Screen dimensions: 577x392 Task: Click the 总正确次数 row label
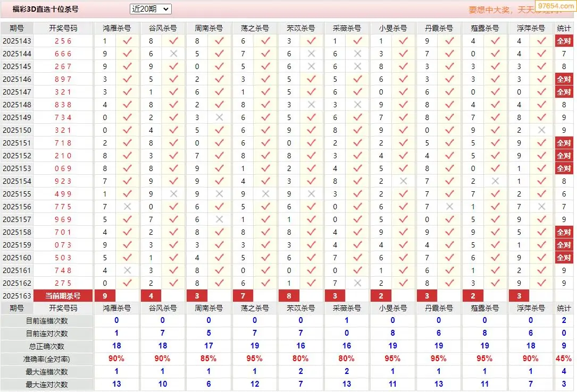point(47,346)
